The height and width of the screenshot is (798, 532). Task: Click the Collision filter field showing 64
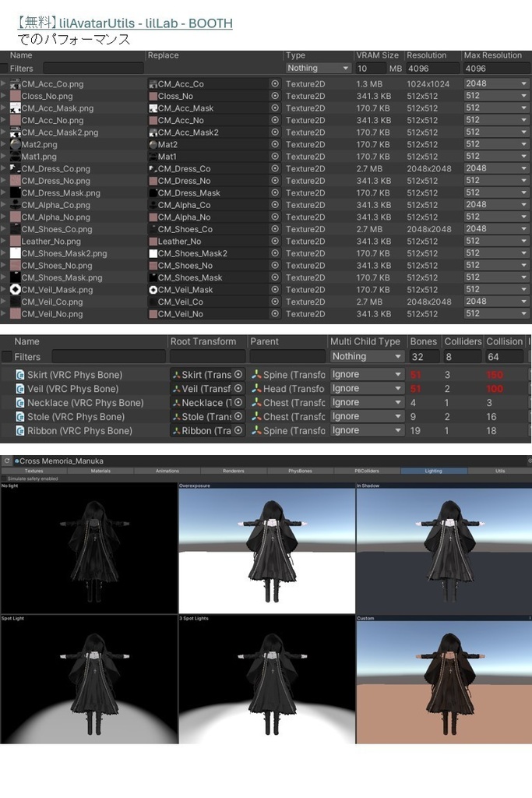(505, 357)
